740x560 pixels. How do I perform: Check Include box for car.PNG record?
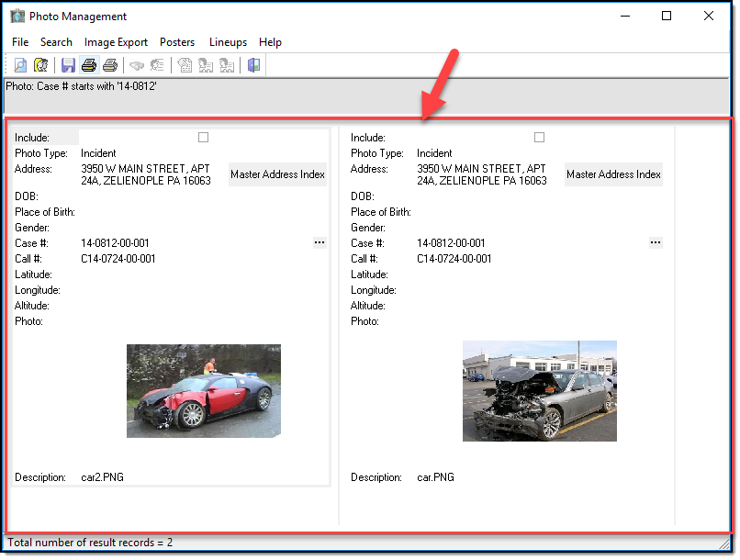pos(539,138)
